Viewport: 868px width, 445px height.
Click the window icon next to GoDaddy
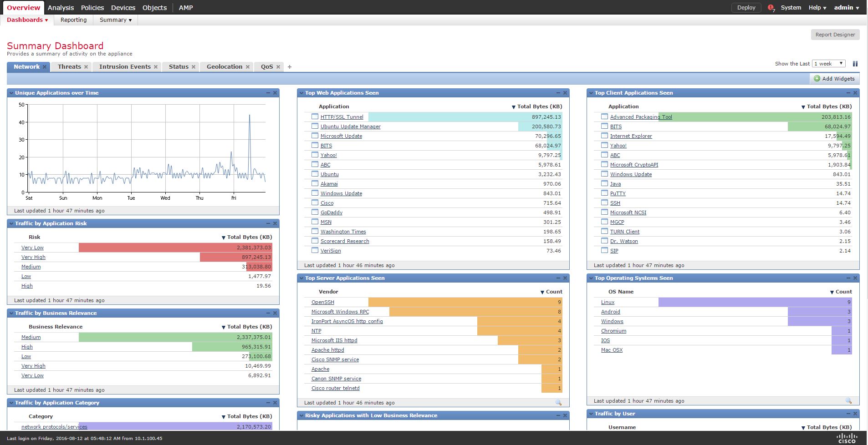(315, 212)
